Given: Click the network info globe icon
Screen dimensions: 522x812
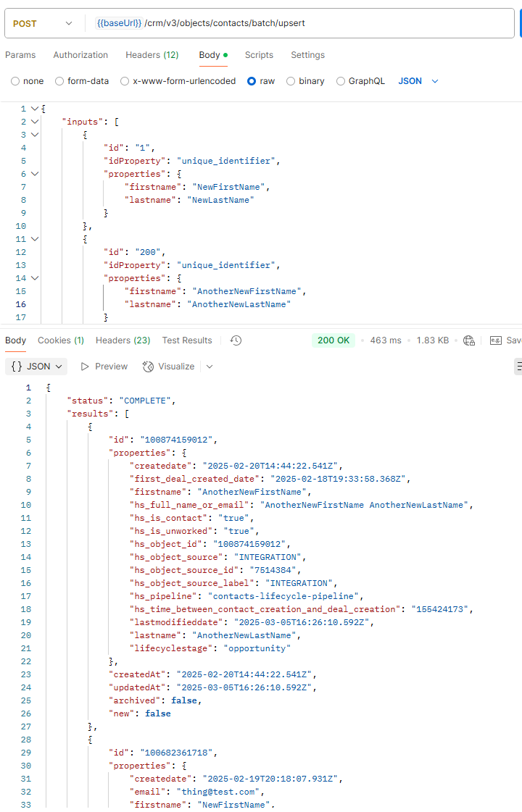Looking at the screenshot, I should pos(468,340).
